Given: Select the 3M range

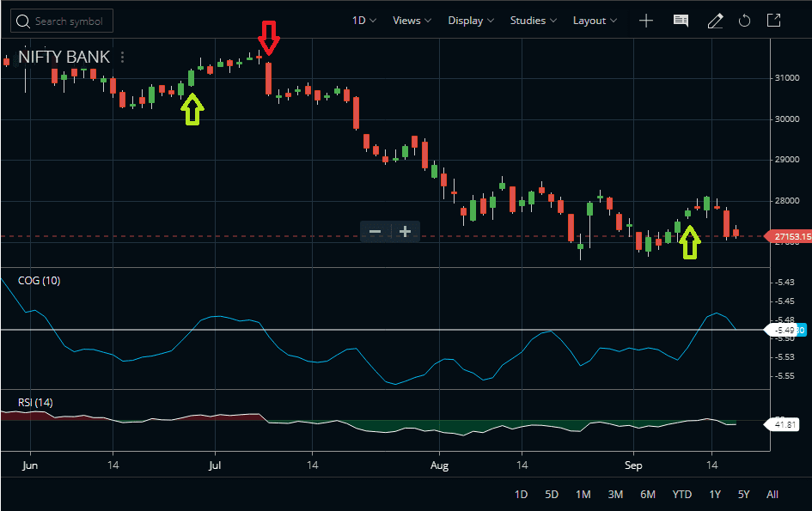Looking at the screenshot, I should point(615,495).
